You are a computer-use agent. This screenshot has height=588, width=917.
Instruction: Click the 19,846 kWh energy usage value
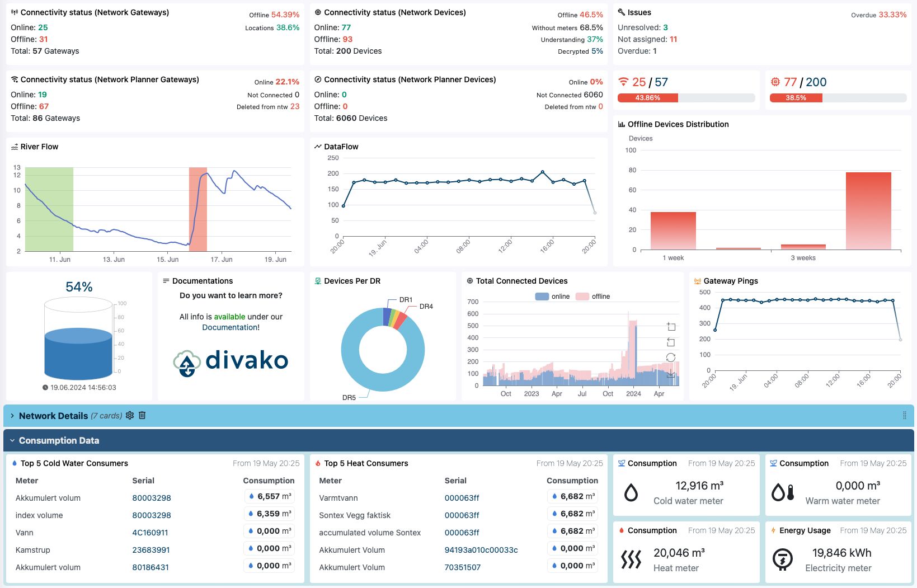tap(841, 553)
